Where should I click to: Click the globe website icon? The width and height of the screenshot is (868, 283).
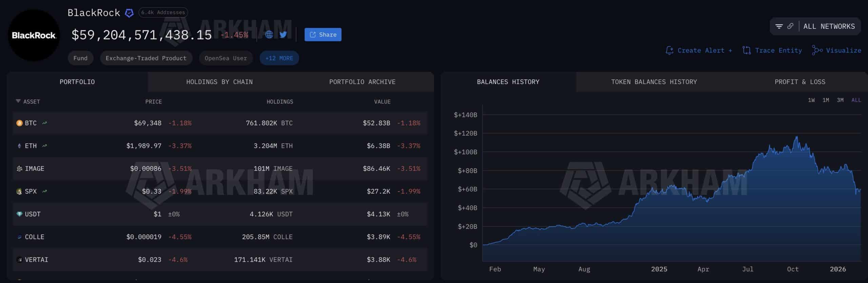[269, 35]
